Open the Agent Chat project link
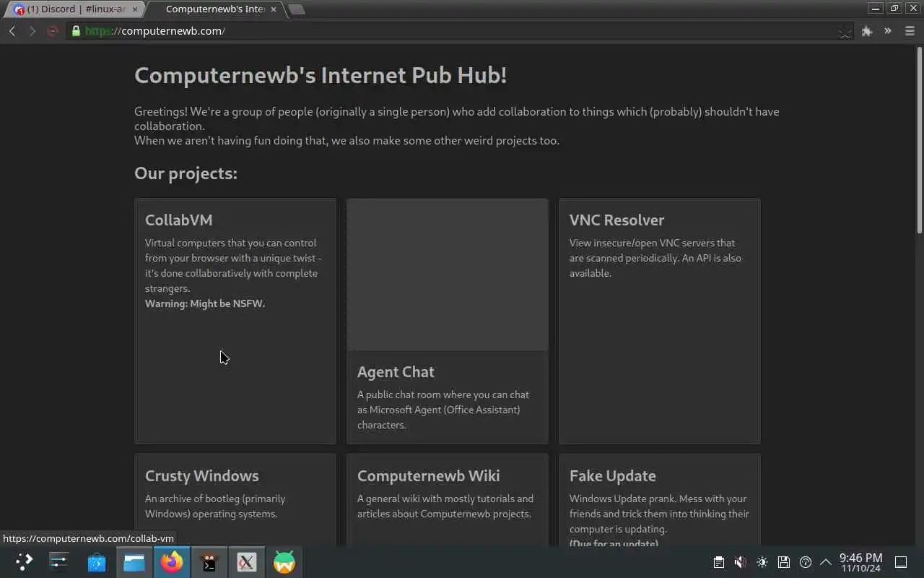 (396, 372)
